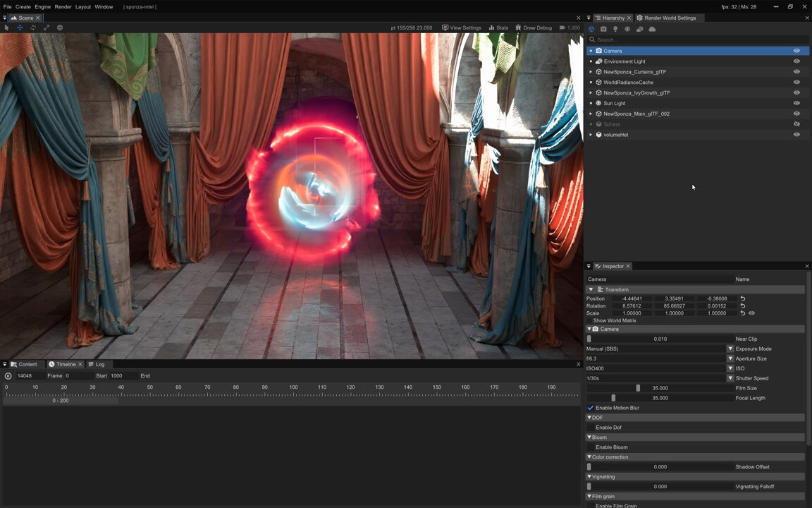Switch to the Render World Settings tab
The image size is (812, 508).
tap(670, 18)
